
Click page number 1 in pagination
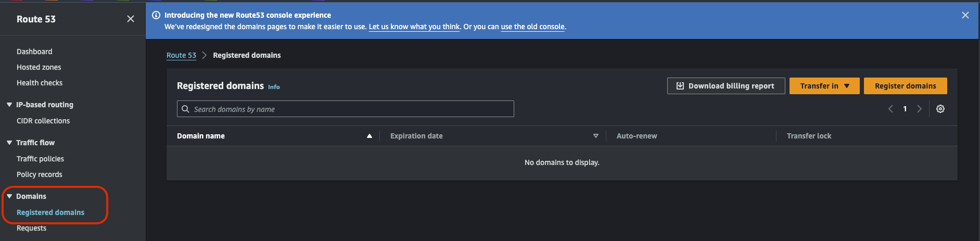[x=905, y=109]
